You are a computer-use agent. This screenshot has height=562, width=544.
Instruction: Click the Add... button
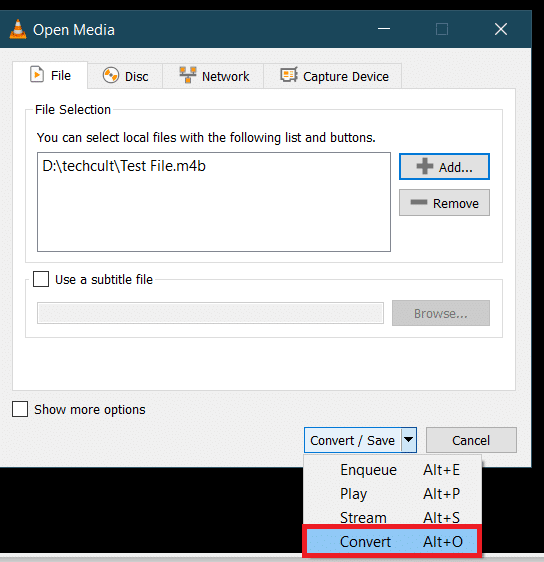[x=444, y=167]
